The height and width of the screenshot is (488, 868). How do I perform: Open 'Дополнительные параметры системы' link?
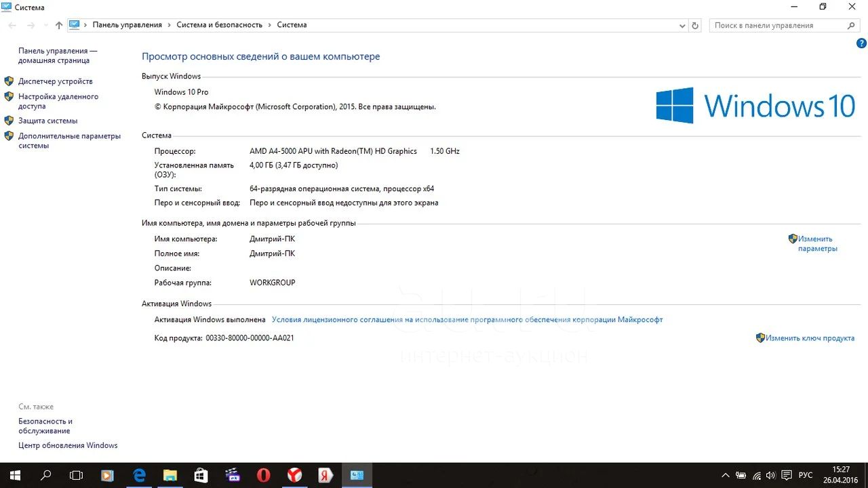click(69, 140)
